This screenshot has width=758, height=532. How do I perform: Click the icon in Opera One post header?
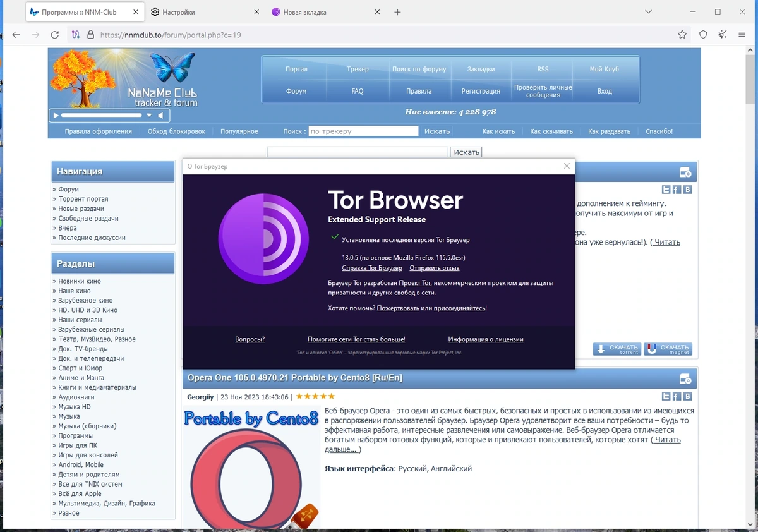685,378
